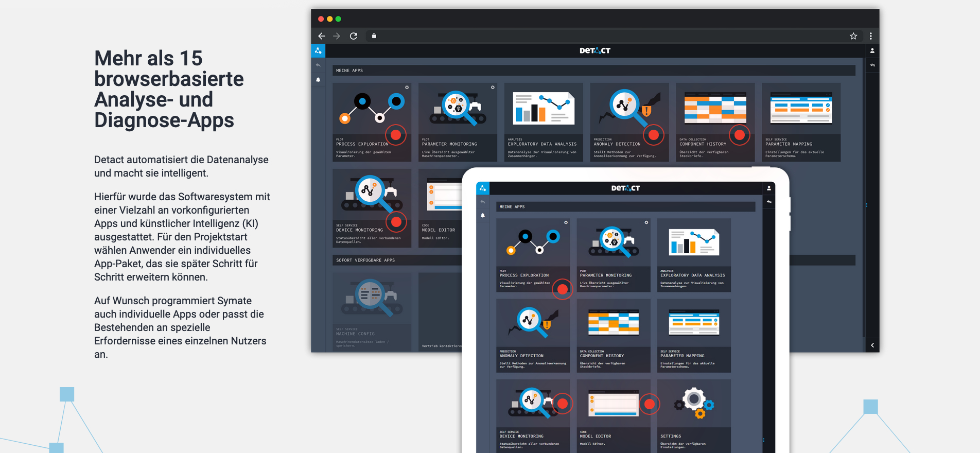Open Component History app in the browser window
Screen dimensions: 980x453
[x=715, y=123]
